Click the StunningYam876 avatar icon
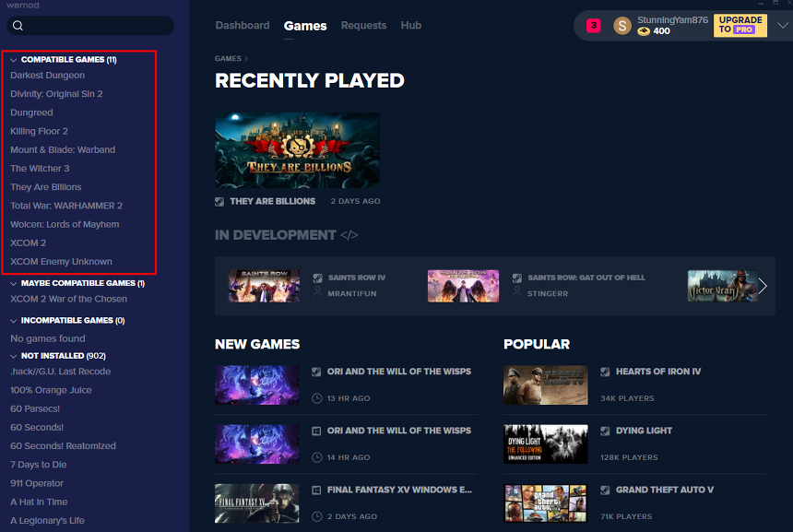The height and width of the screenshot is (532, 793). tap(622, 26)
